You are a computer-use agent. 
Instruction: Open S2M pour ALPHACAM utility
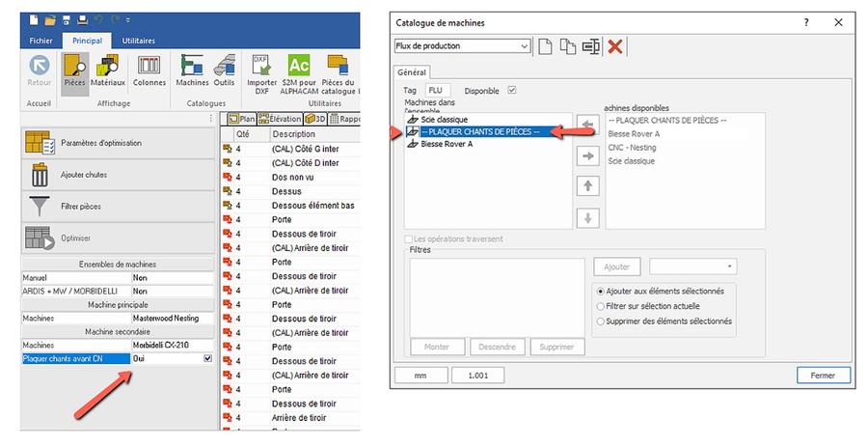299,70
